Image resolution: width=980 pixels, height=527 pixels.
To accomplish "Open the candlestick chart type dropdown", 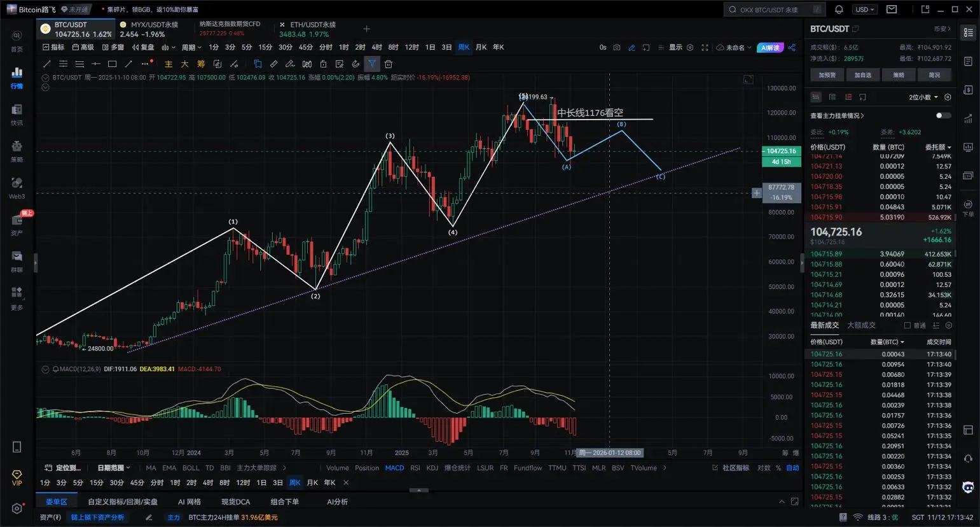I will [168, 47].
